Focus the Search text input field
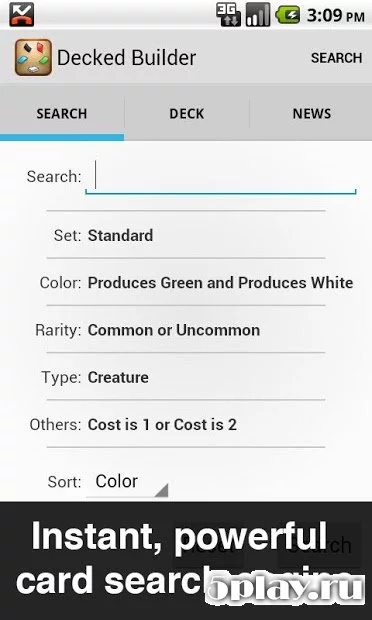This screenshot has width=372, height=620. [221, 177]
